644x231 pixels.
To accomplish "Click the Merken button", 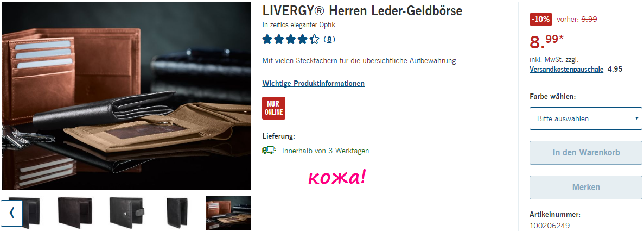I will pyautogui.click(x=586, y=188).
